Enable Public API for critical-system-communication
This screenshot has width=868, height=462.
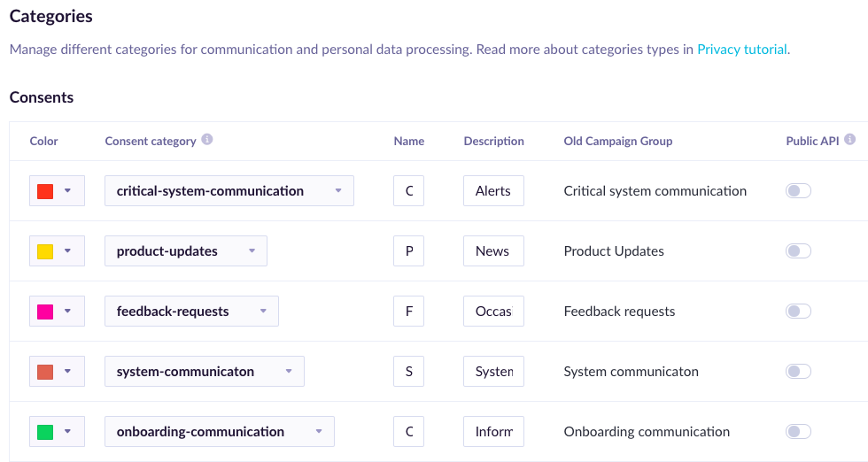[x=798, y=191]
